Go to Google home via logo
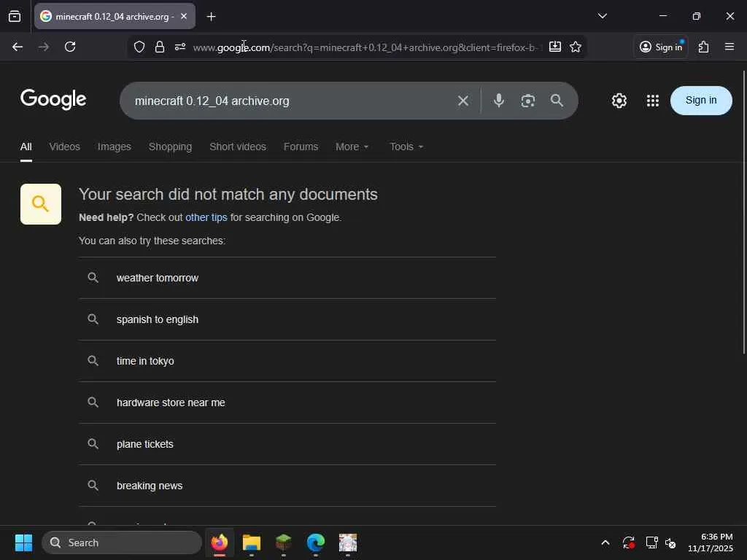Screen dimensions: 747x560 53,99
